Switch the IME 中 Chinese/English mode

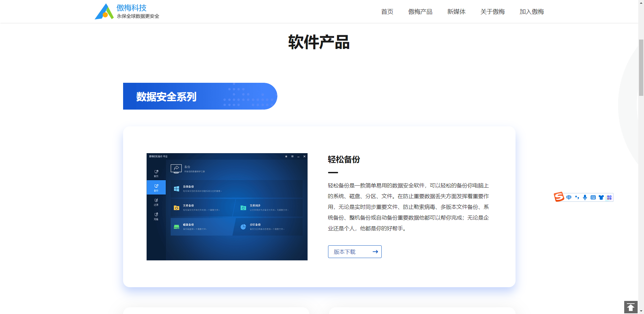569,197
